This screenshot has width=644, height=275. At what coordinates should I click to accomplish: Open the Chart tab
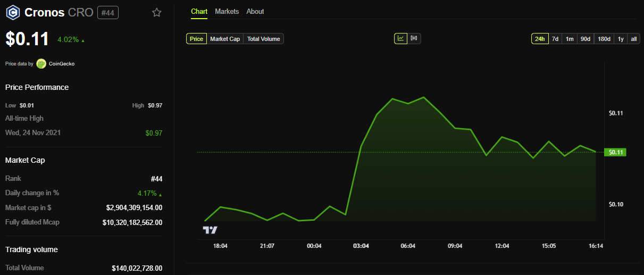199,11
